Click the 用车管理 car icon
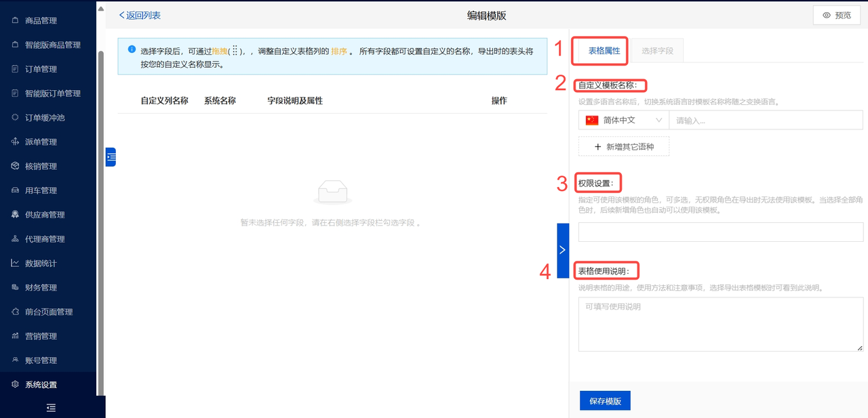This screenshot has width=868, height=418. 15,190
